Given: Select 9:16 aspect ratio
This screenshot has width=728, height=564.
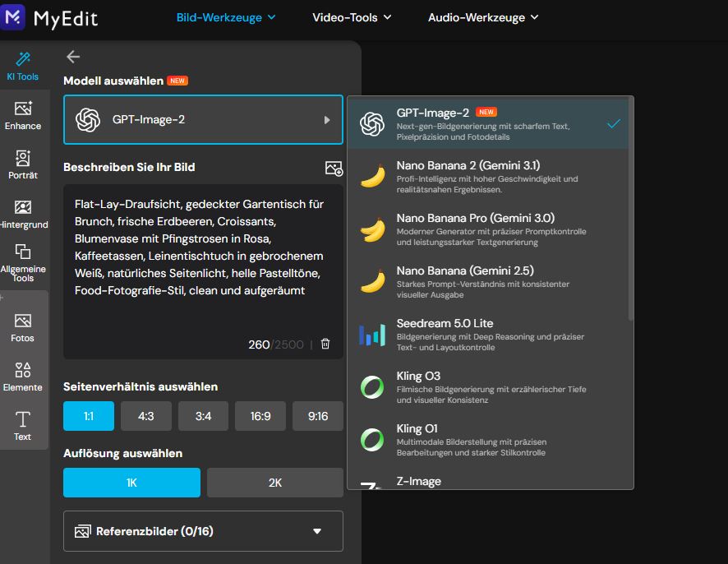Looking at the screenshot, I should [x=318, y=416].
